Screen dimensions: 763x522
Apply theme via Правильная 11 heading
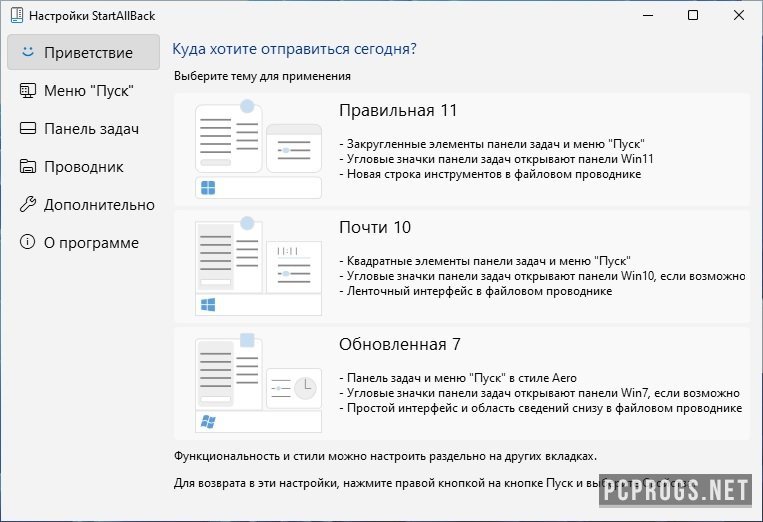click(398, 110)
